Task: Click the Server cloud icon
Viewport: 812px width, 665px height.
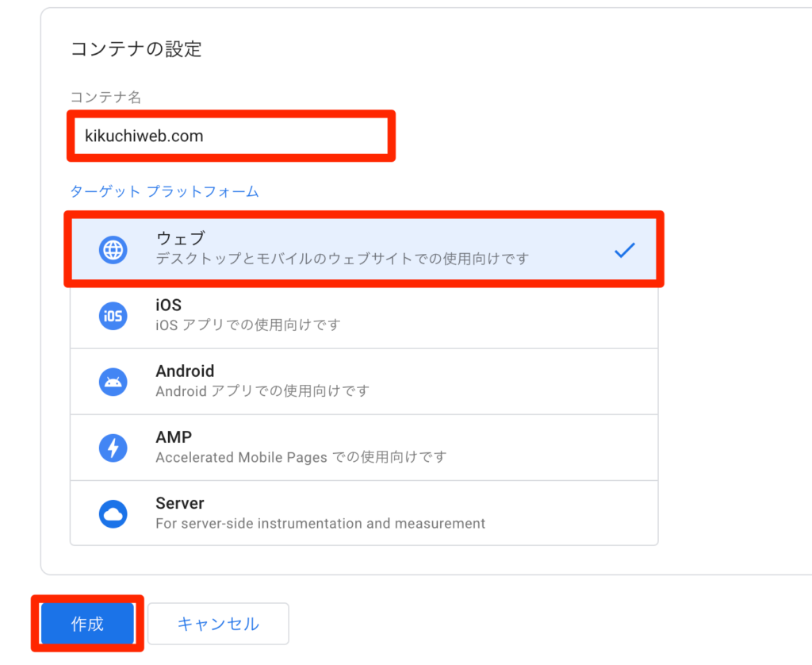Action: [x=113, y=514]
